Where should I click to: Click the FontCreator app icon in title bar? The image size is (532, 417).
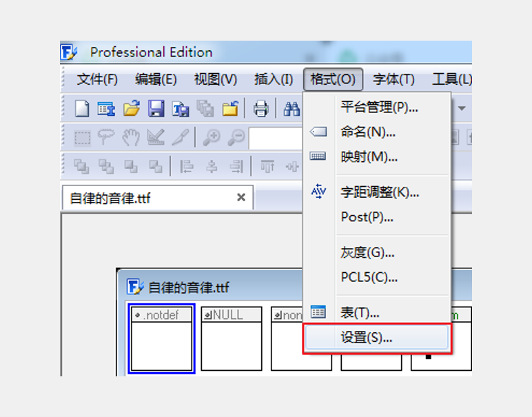69,52
